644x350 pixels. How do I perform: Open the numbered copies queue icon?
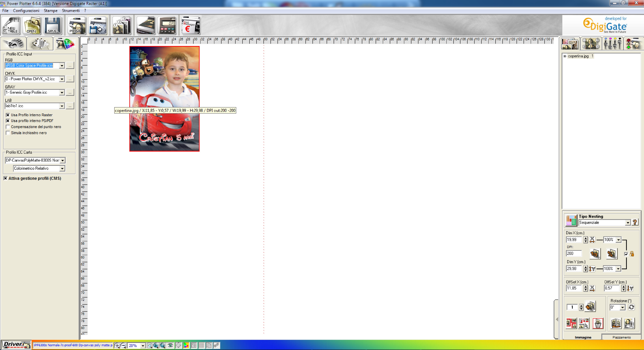click(x=122, y=25)
